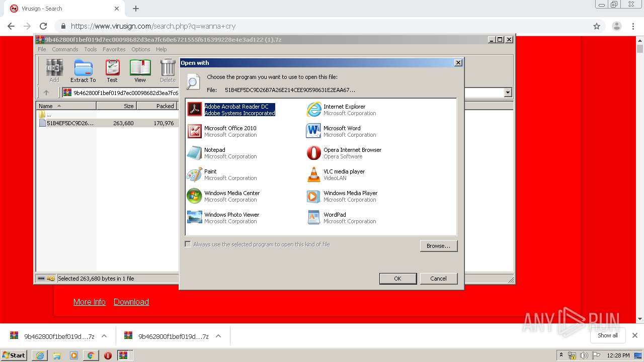Image resolution: width=644 pixels, height=362 pixels.
Task: Sort WinRAR list by Size column
Action: pos(116,106)
